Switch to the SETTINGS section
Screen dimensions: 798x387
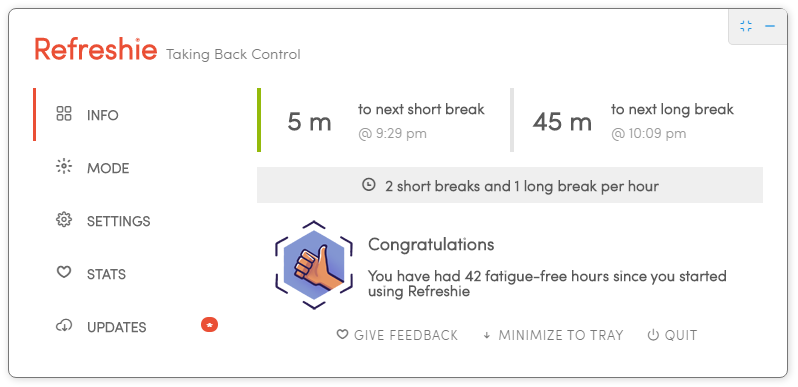pos(119,221)
